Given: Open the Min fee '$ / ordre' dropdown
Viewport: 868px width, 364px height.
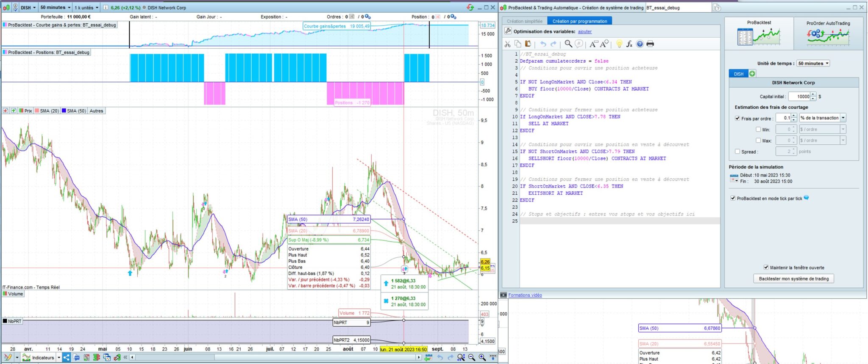Looking at the screenshot, I should click(x=822, y=130).
